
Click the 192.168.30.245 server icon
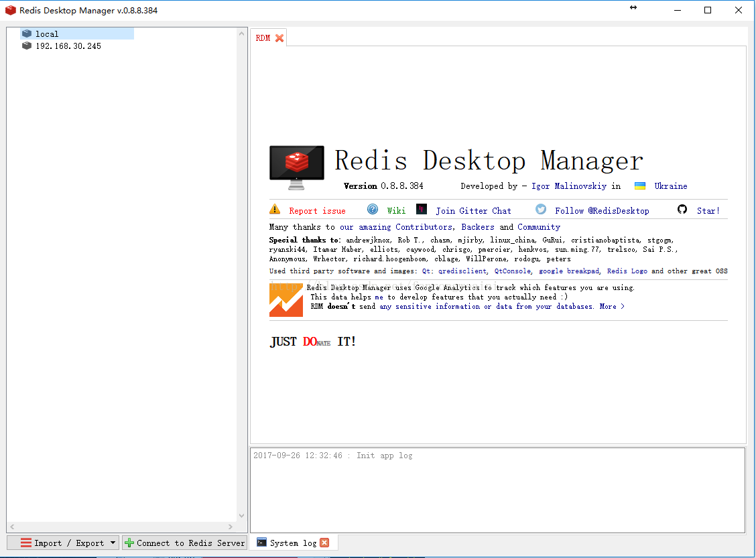pos(27,46)
